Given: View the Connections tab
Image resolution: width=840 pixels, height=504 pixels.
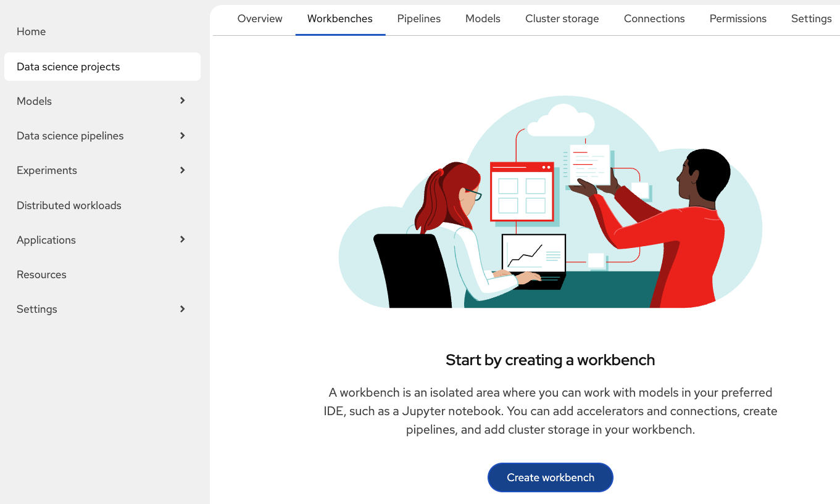Looking at the screenshot, I should (x=654, y=19).
